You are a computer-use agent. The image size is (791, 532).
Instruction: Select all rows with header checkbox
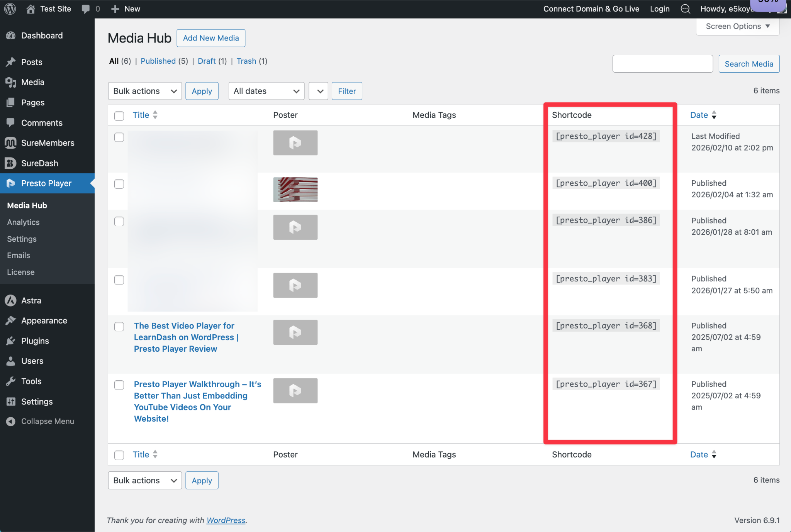[x=119, y=115]
